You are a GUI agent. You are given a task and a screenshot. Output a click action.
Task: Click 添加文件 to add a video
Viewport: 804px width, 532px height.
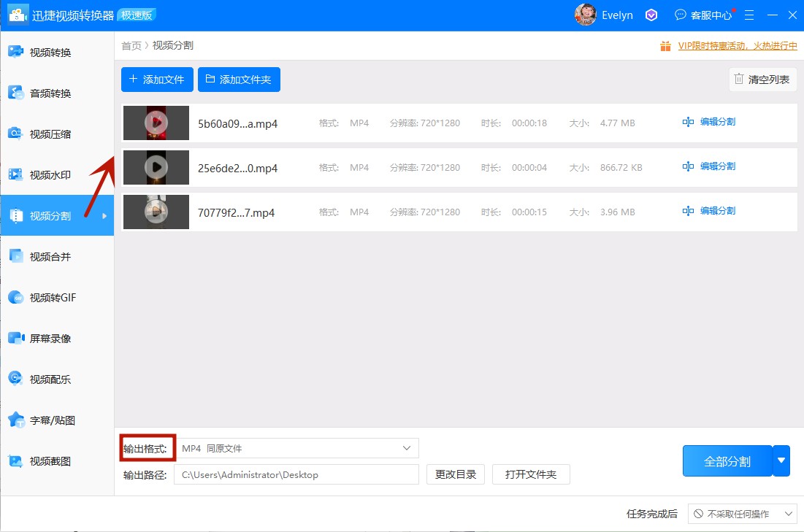tap(156, 79)
